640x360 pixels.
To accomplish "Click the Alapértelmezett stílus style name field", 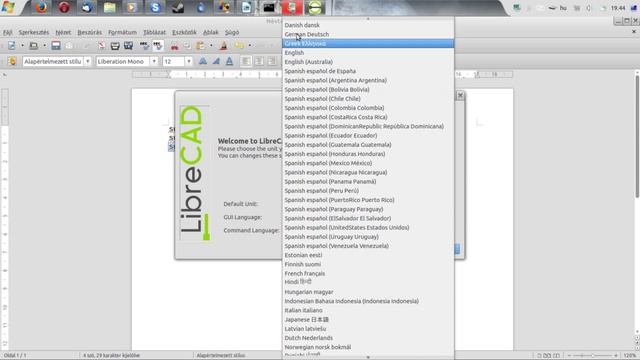I will click(x=53, y=61).
